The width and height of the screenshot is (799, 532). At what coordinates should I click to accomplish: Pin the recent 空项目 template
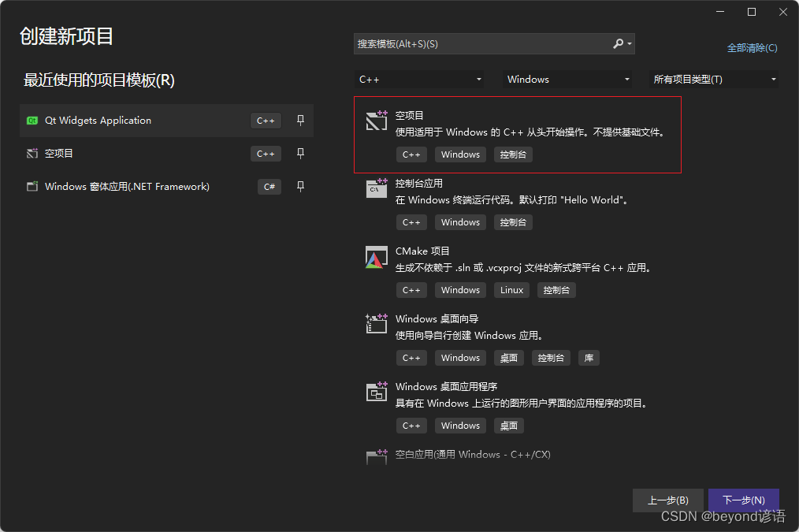click(301, 154)
